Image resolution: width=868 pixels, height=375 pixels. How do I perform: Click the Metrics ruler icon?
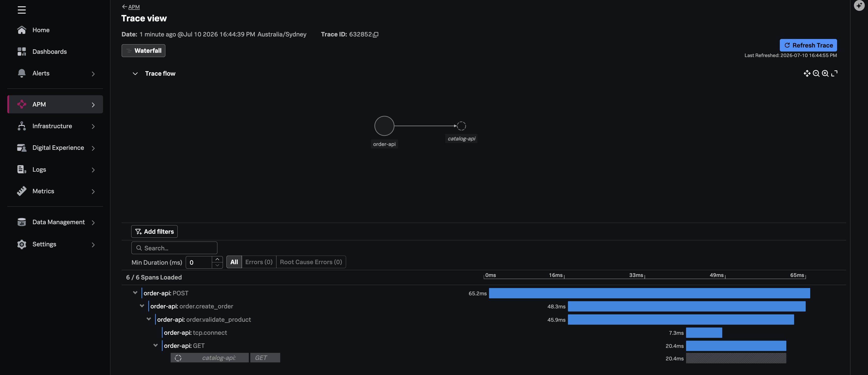22,191
